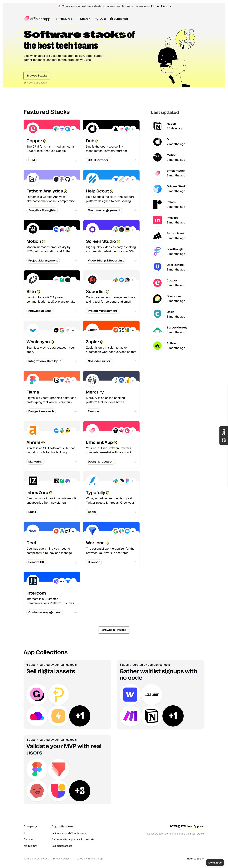The width and height of the screenshot is (228, 868).
Task: Open Validate your MVP with real users collection
Action: pyautogui.click(x=67, y=770)
